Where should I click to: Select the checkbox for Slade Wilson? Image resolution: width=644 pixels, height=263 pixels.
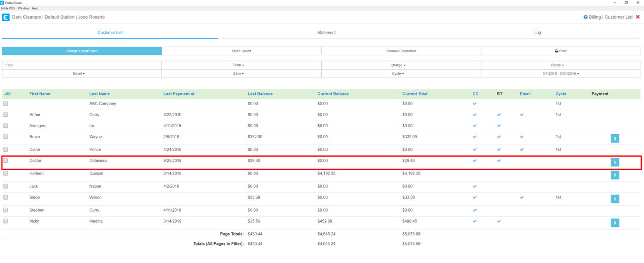click(6, 197)
